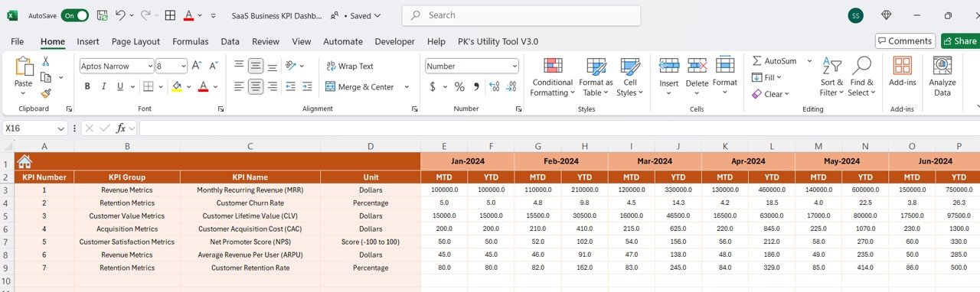
Task: Click the Analyze Data icon
Action: point(942,78)
